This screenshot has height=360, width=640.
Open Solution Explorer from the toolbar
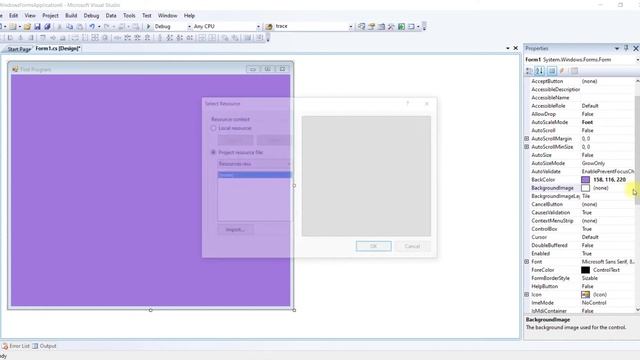(x=361, y=27)
